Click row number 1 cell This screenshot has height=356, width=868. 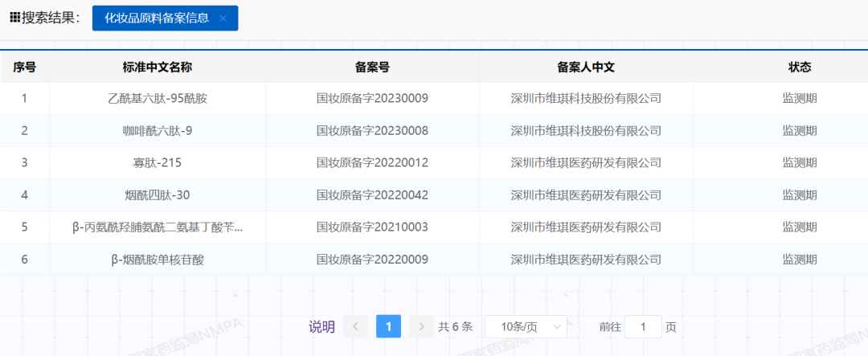pyautogui.click(x=24, y=99)
